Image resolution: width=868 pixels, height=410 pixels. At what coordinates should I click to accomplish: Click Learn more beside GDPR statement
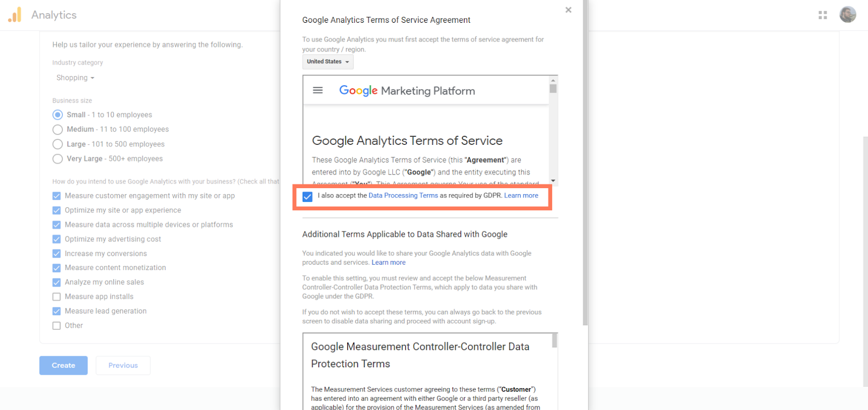point(521,196)
